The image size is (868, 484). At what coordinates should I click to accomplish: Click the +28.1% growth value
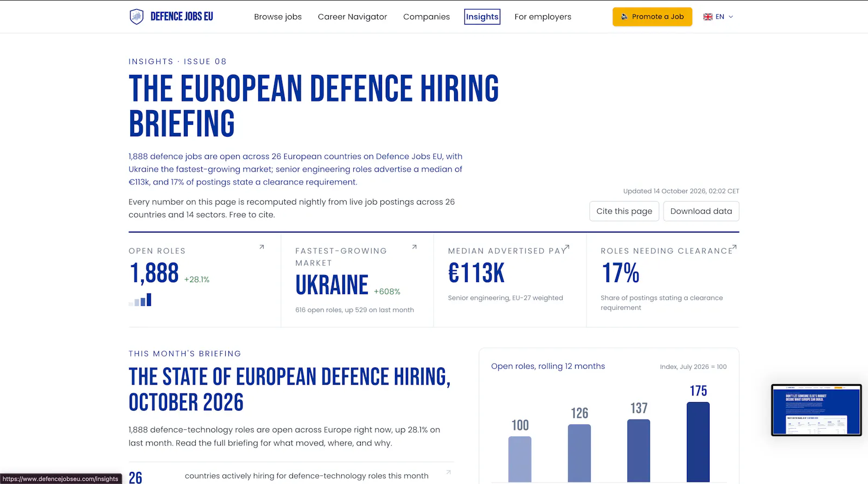197,279
